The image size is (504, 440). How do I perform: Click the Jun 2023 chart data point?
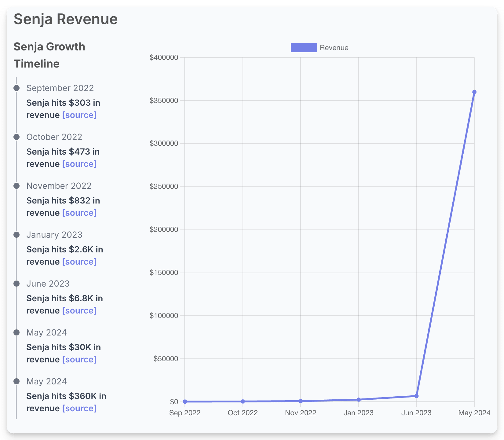[x=416, y=396]
